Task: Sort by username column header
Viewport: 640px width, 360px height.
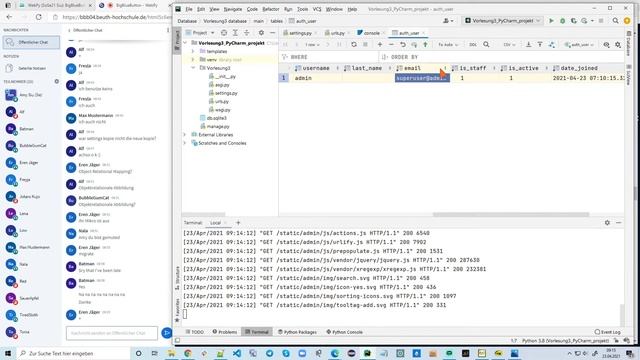Action: [315, 68]
